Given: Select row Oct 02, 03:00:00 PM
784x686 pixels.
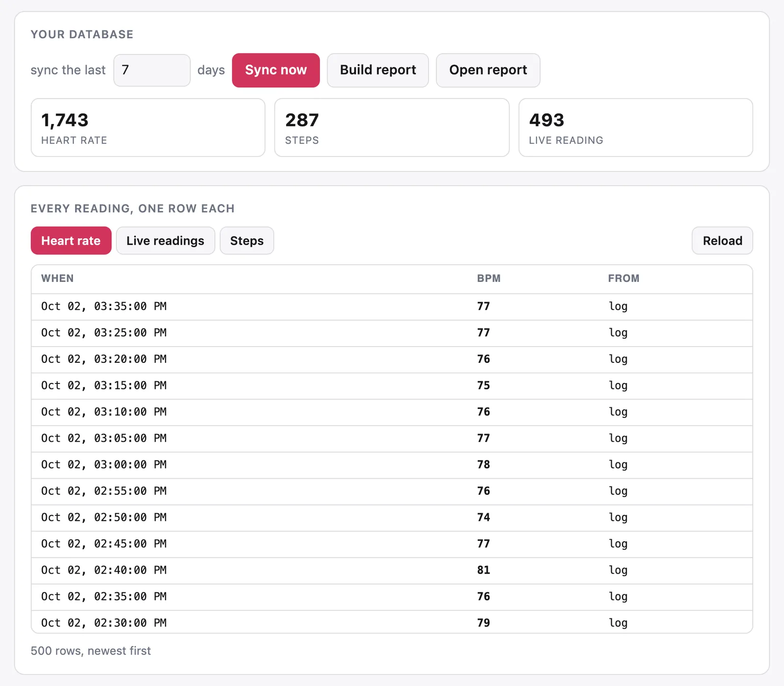Looking at the screenshot, I should [392, 465].
